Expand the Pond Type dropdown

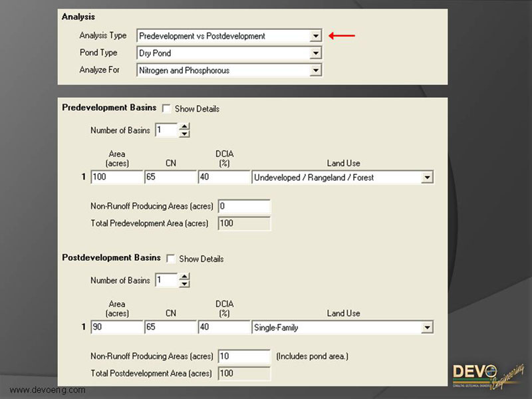pos(315,53)
